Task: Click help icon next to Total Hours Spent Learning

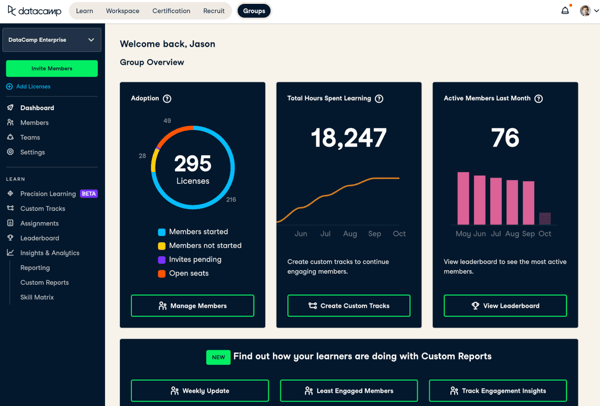Action: [x=379, y=99]
